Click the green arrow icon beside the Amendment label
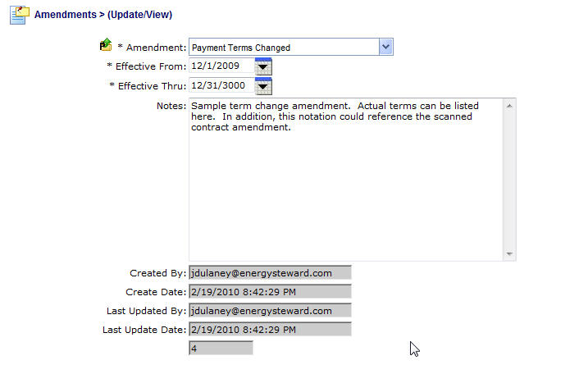This screenshot has height=374, width=588. 105,46
